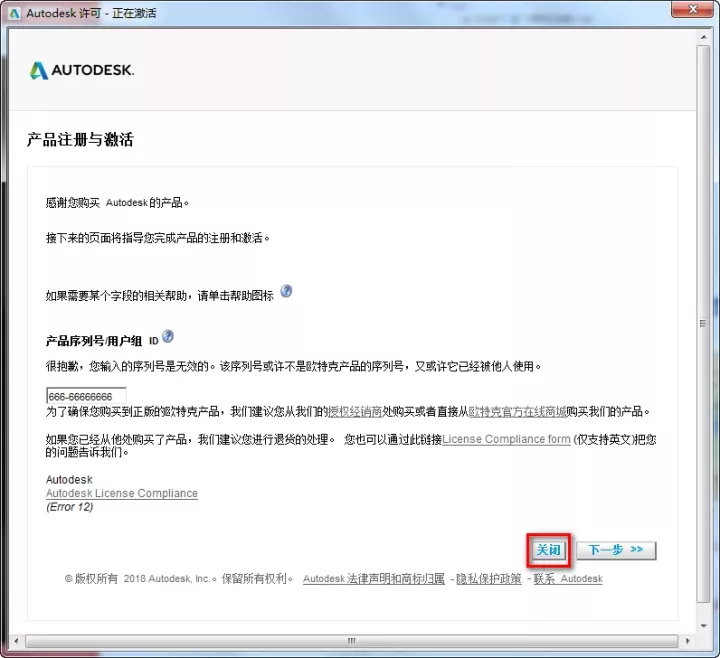Click the Autodesk logo in header
720x658 pixels.
[x=82, y=70]
